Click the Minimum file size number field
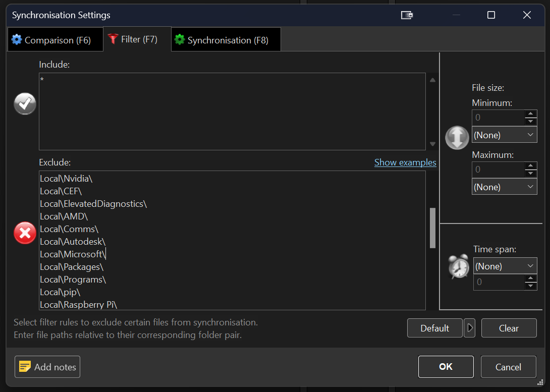The height and width of the screenshot is (392, 550). [498, 118]
